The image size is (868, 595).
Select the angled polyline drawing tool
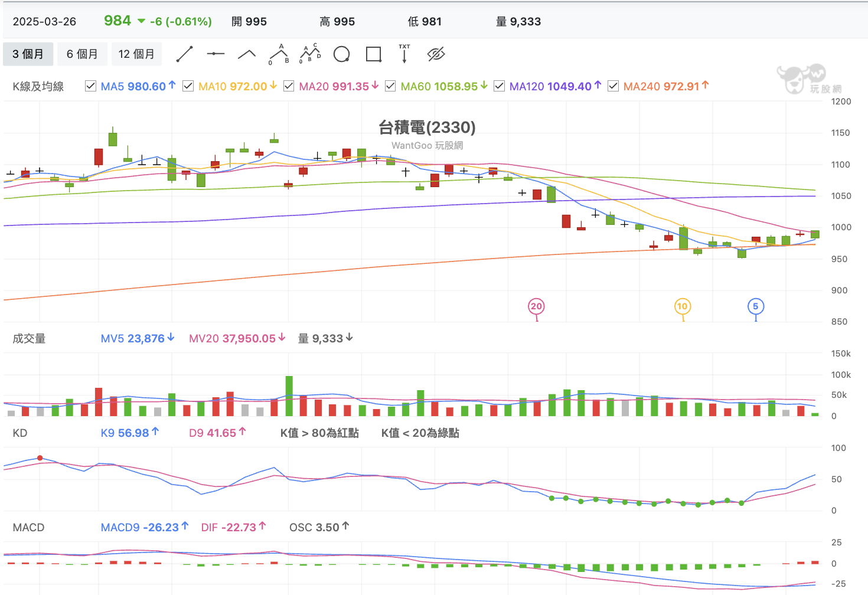[247, 54]
